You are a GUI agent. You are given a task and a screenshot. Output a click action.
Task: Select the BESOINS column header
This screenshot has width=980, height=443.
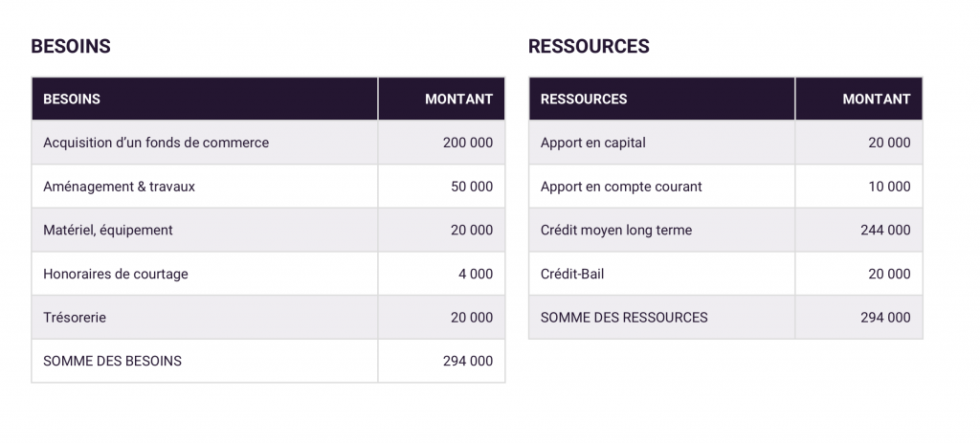coord(205,99)
